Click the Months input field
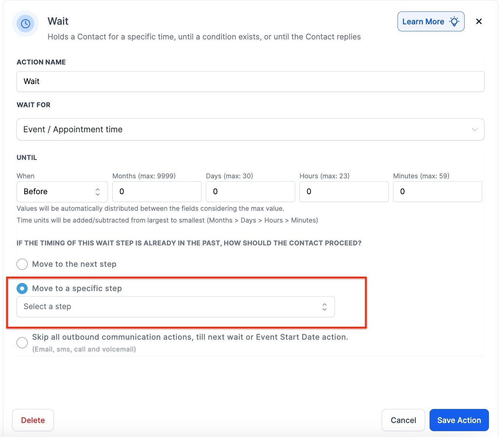The width and height of the screenshot is (504, 437). point(157,192)
